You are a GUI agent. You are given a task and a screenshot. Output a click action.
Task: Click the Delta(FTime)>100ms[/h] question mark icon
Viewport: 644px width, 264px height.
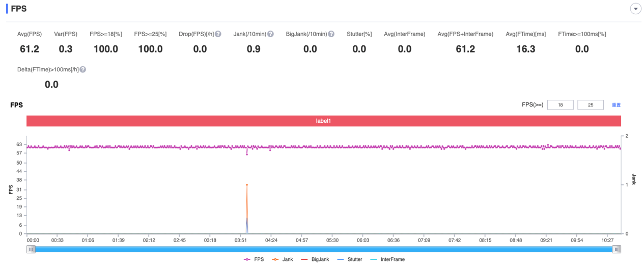click(x=82, y=69)
